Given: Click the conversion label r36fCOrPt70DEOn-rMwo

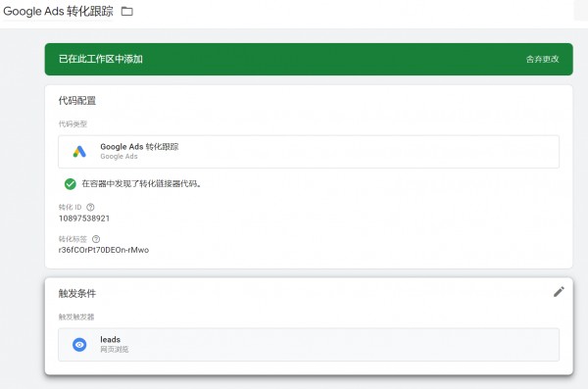Looking at the screenshot, I should 104,250.
